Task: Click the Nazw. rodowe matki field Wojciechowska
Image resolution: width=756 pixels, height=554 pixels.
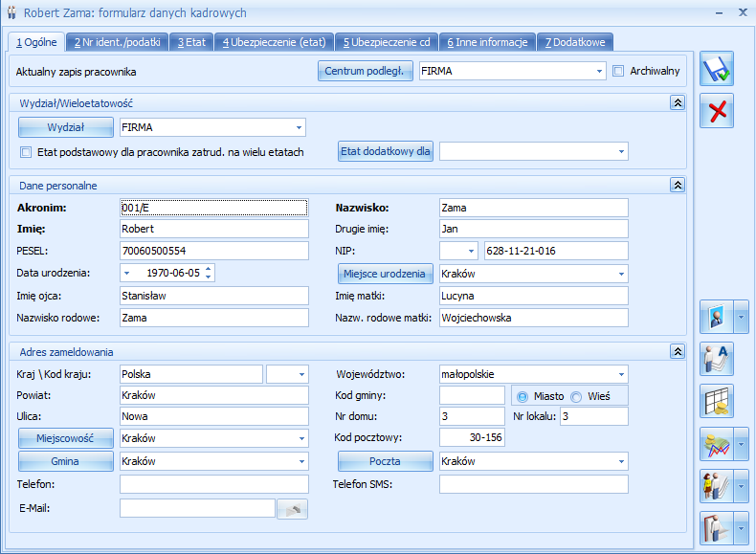Action: coord(534,318)
